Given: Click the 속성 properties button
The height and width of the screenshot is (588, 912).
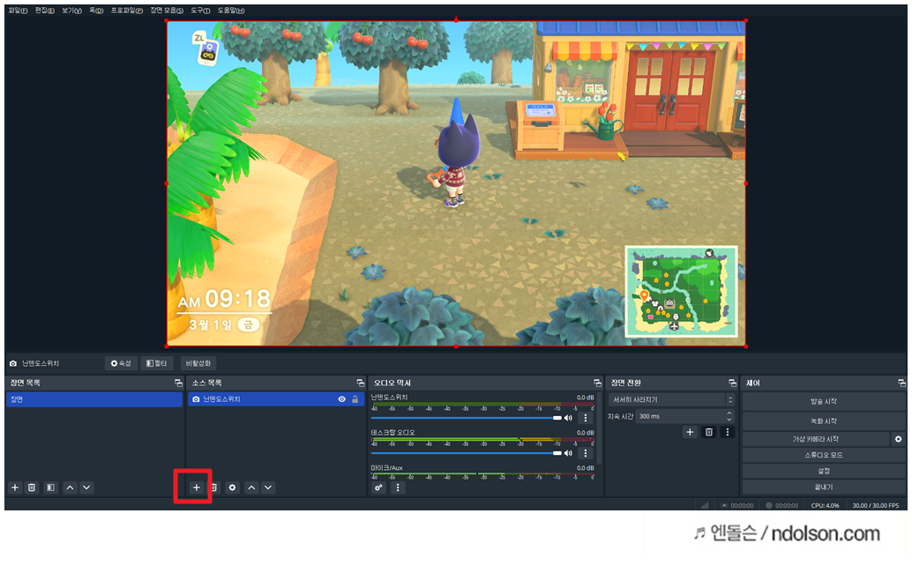Looking at the screenshot, I should [121, 363].
